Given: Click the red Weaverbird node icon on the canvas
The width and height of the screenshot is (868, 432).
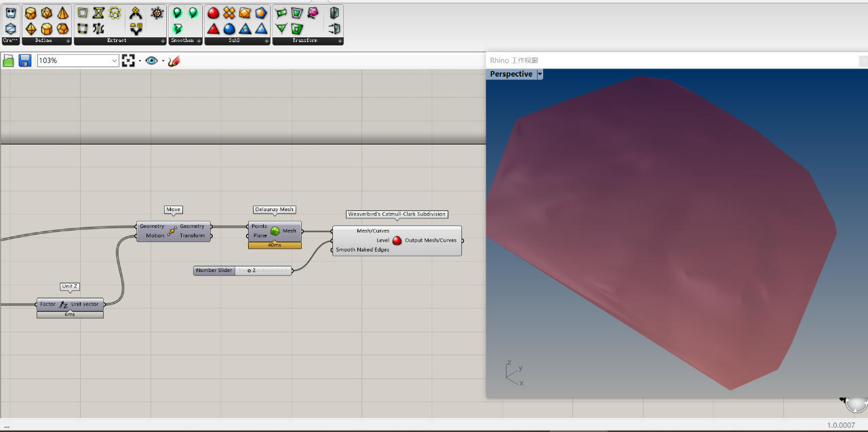Looking at the screenshot, I should click(x=397, y=240).
